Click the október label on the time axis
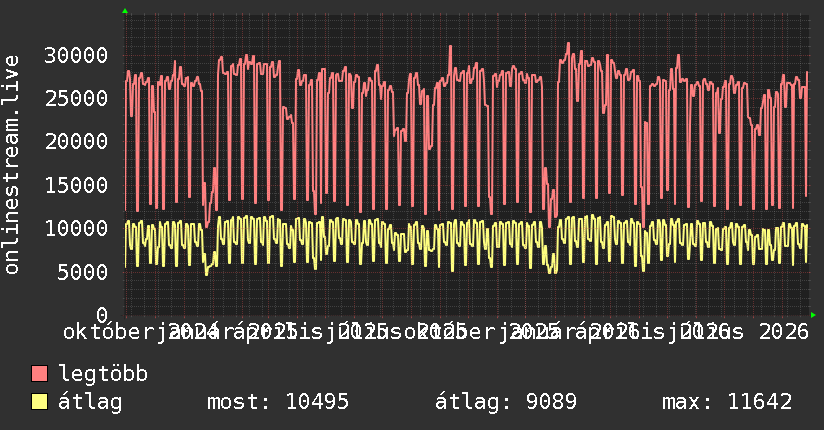The height and width of the screenshot is (430, 824). [107, 332]
